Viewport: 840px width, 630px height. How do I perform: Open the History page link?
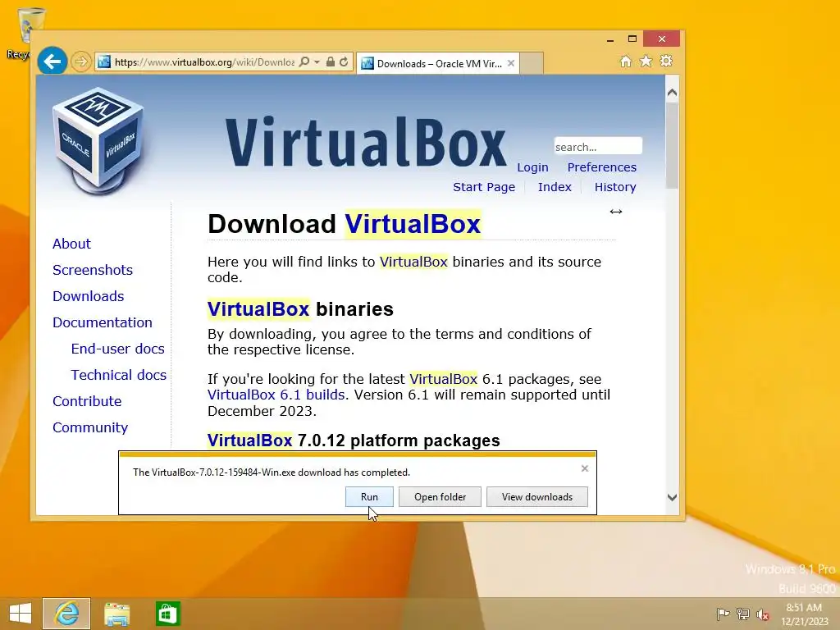[x=615, y=187]
